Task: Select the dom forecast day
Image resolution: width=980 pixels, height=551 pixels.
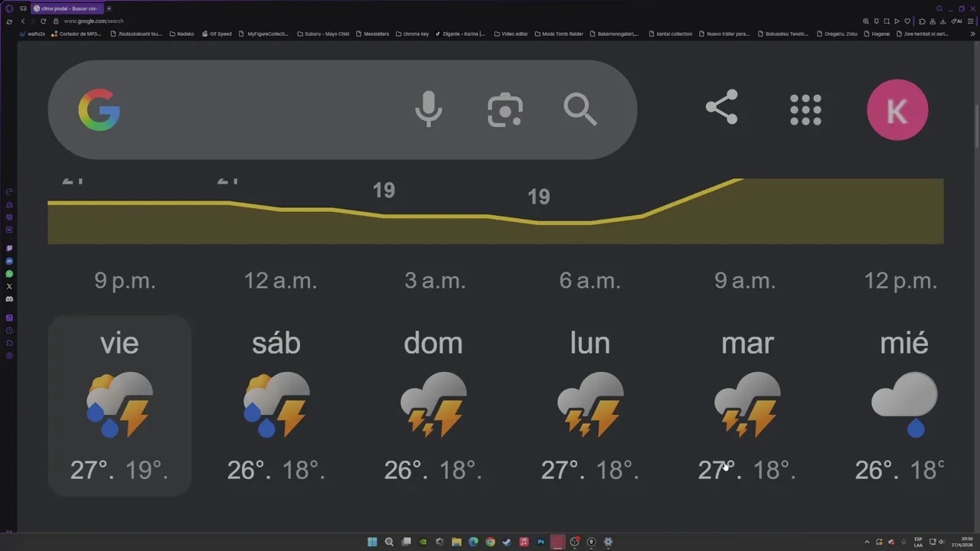Action: coord(433,406)
